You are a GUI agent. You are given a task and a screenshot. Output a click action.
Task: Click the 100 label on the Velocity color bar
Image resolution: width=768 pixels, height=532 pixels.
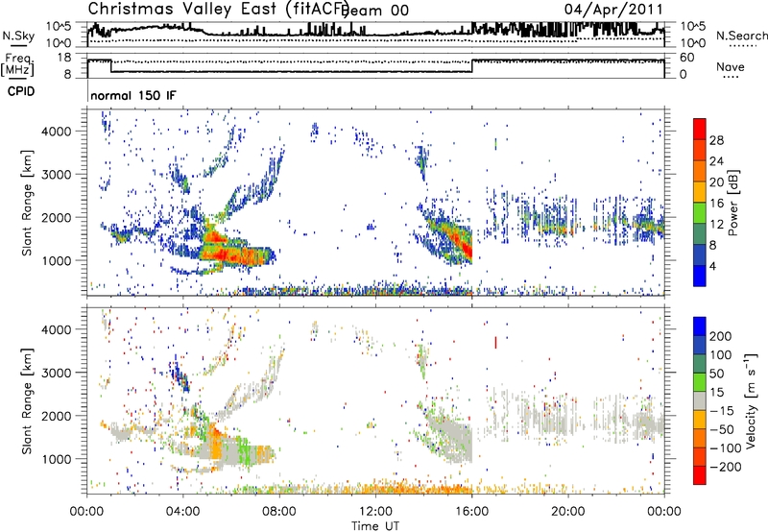[721, 354]
